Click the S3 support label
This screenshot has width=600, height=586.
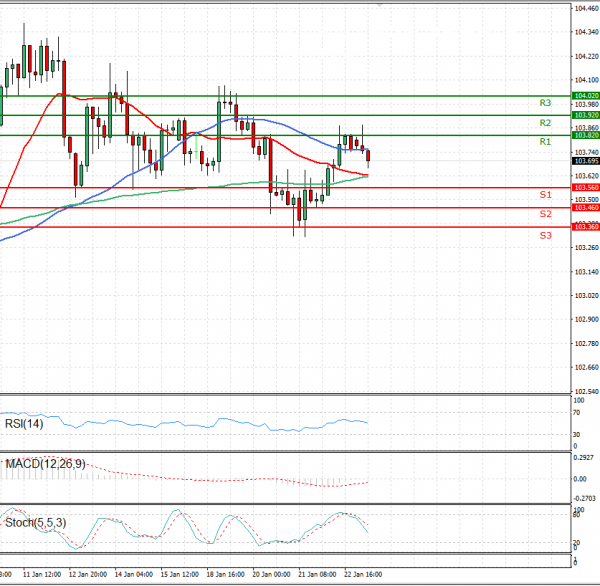[x=545, y=235]
